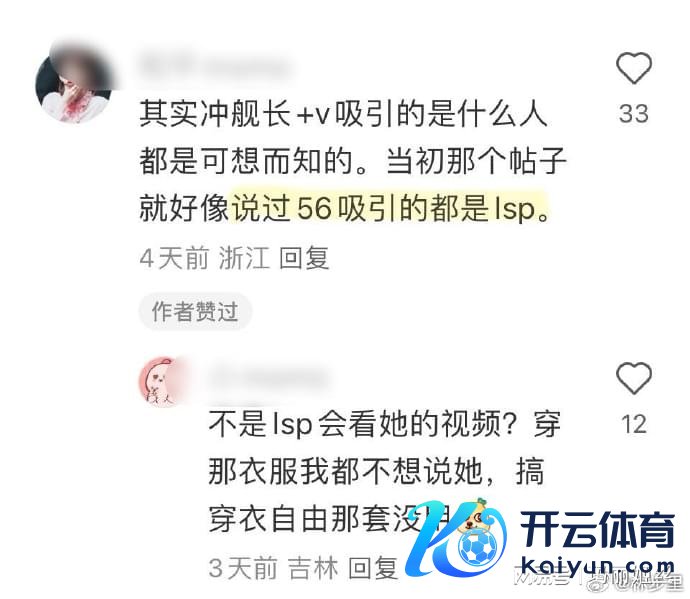This screenshot has width=690, height=599.
Task: Open the first commenter's blurred avatar
Action: point(73,83)
